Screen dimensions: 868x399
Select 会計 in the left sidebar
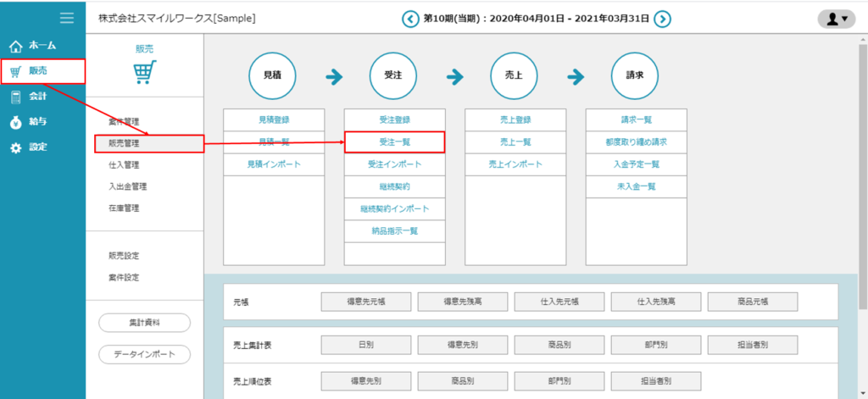pos(42,96)
